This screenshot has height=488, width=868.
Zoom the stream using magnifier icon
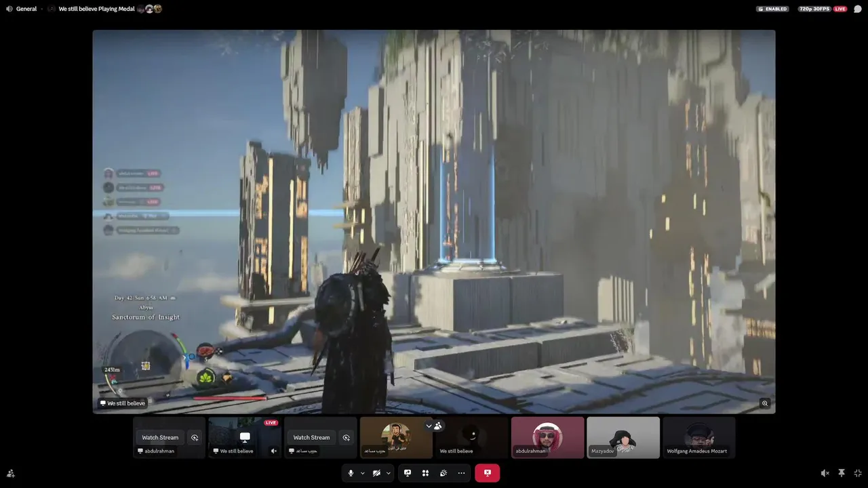(x=765, y=403)
